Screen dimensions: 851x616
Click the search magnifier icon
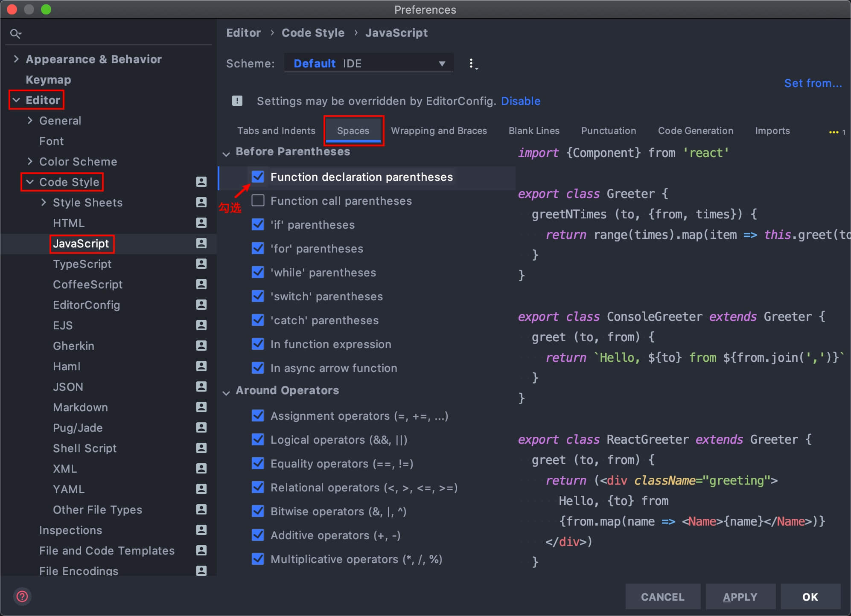pyautogui.click(x=15, y=34)
